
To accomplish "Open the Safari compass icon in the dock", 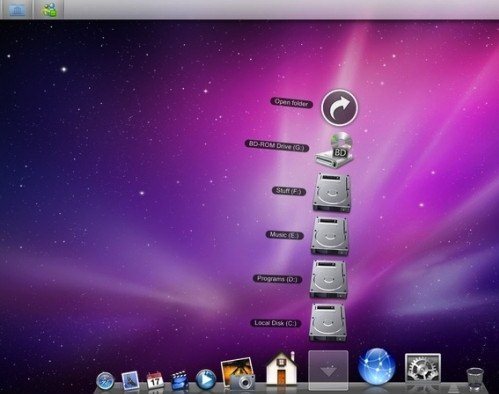I will coord(105,381).
